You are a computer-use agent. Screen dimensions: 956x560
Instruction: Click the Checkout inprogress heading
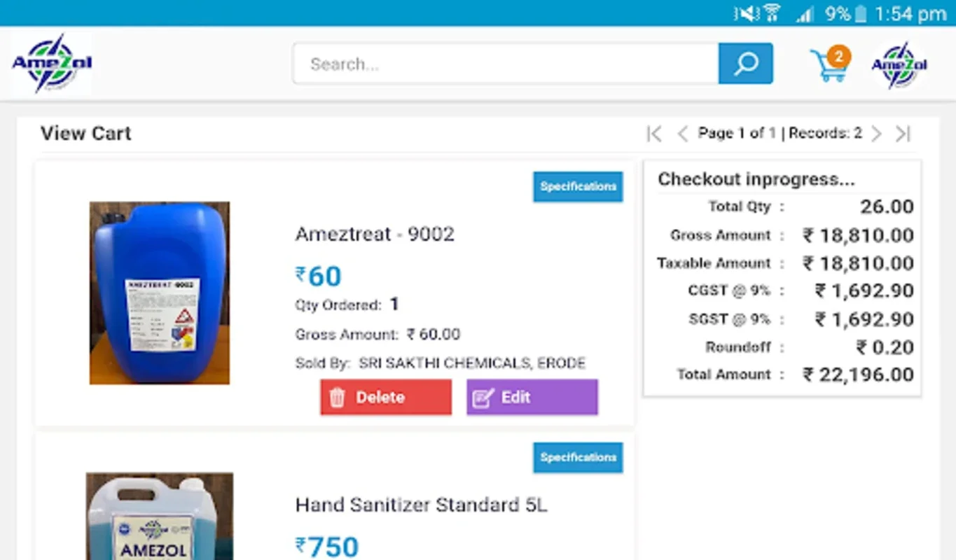click(756, 179)
